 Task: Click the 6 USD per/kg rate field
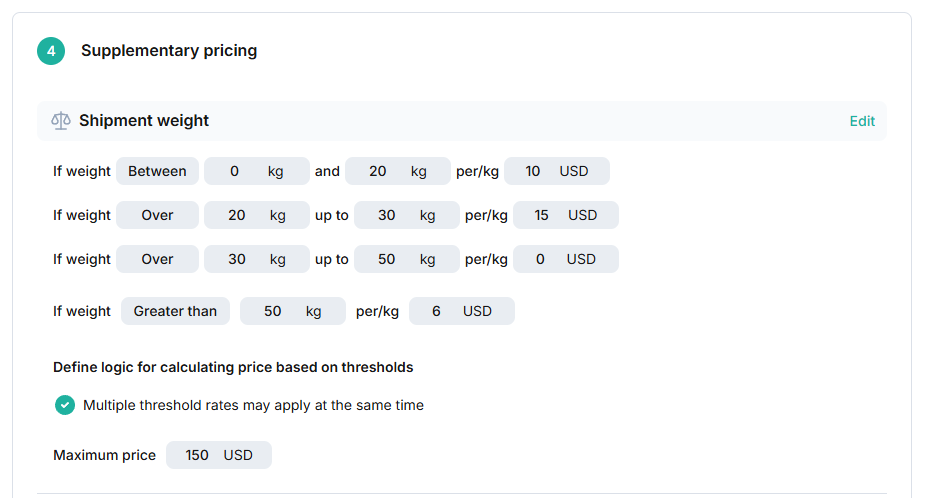pyautogui.click(x=462, y=311)
